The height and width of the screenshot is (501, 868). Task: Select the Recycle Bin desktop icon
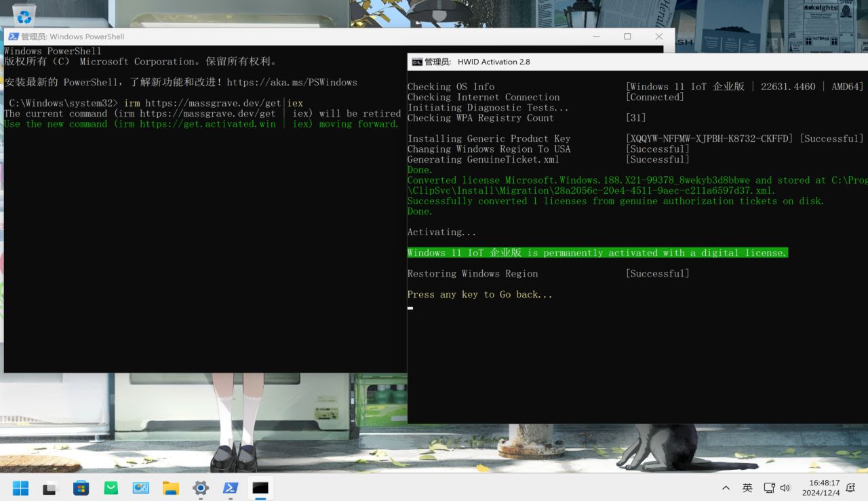coord(24,15)
